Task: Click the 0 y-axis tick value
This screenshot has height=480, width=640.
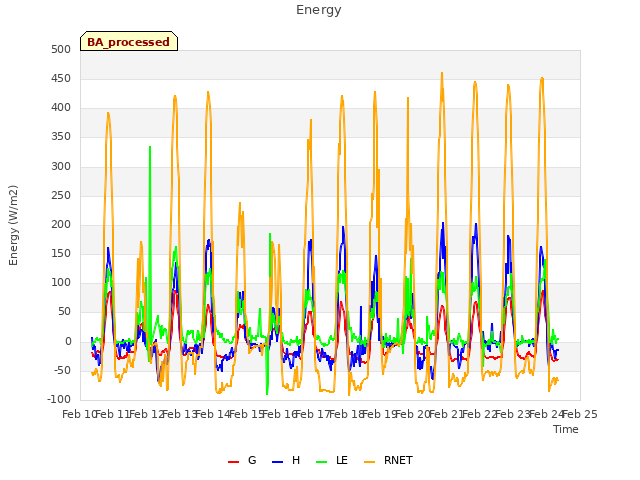Action: pos(68,342)
